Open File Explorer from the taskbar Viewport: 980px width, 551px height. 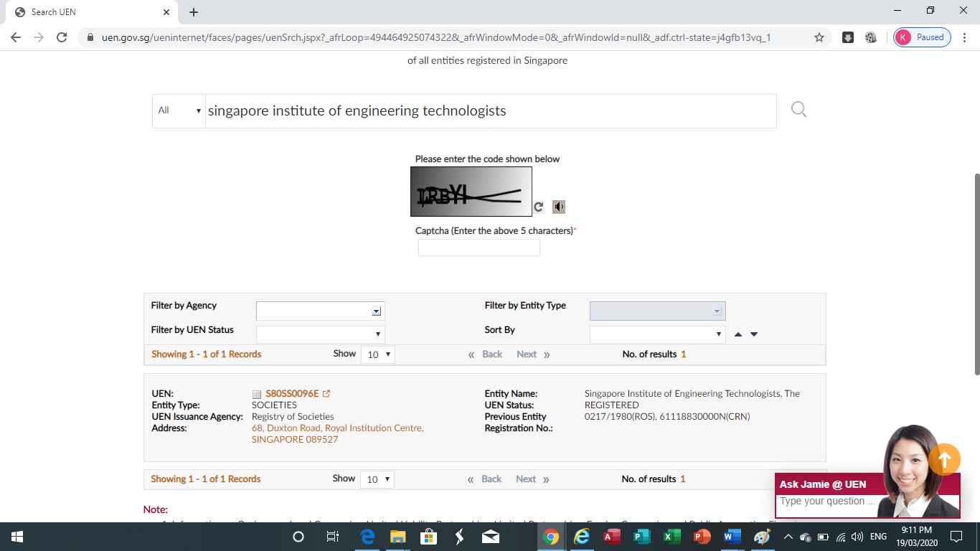pyautogui.click(x=397, y=537)
